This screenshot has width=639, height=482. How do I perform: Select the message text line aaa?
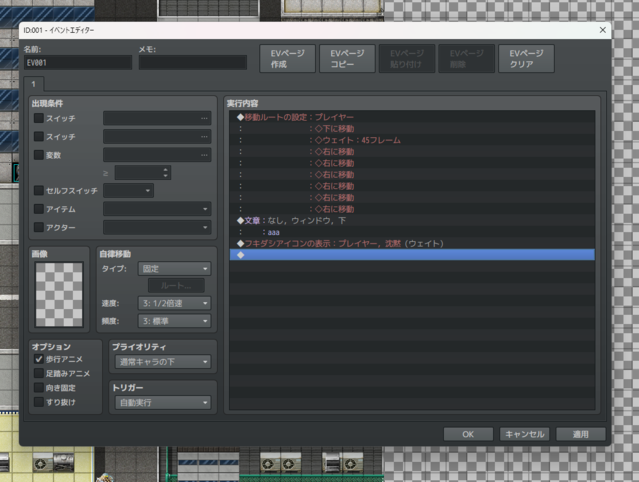click(412, 232)
